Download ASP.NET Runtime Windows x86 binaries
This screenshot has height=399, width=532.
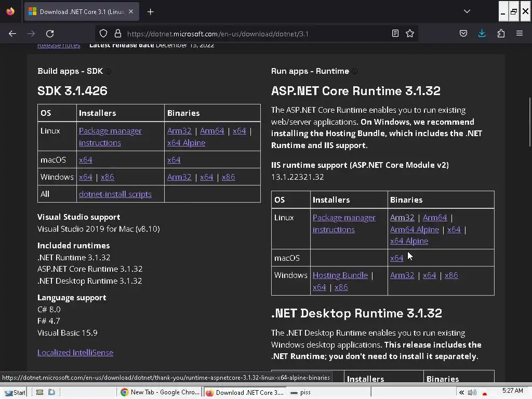pyautogui.click(x=451, y=275)
